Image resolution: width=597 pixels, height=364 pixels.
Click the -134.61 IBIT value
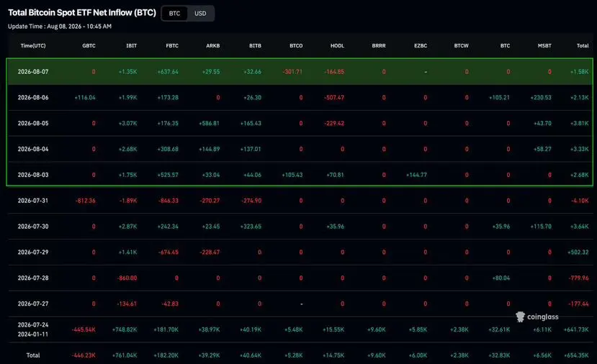tap(127, 304)
